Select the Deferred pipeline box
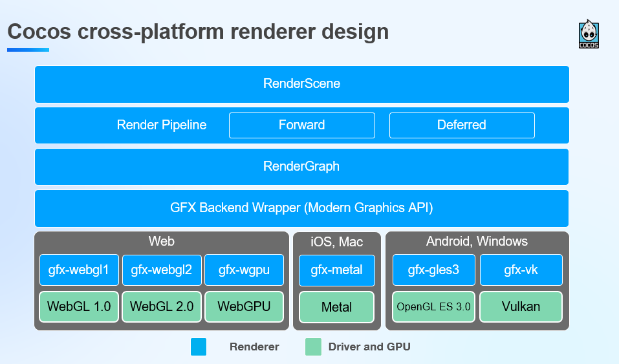This screenshot has height=364, width=619. (462, 125)
